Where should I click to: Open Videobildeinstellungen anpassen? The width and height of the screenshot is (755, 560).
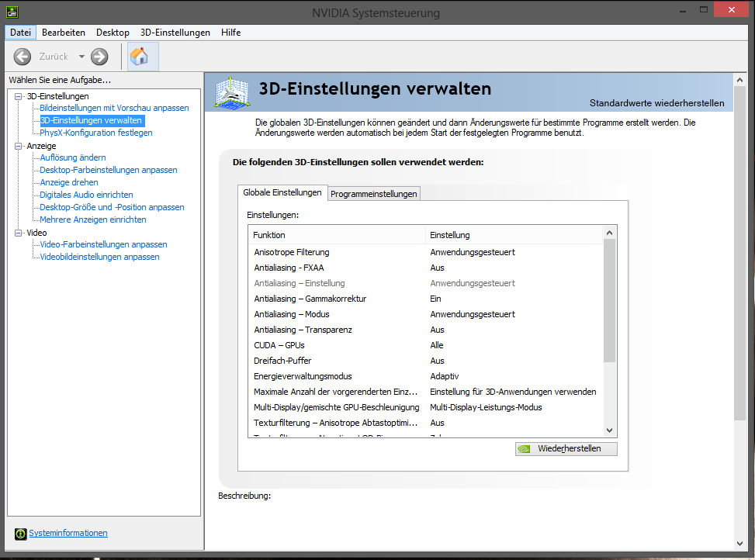coord(99,257)
